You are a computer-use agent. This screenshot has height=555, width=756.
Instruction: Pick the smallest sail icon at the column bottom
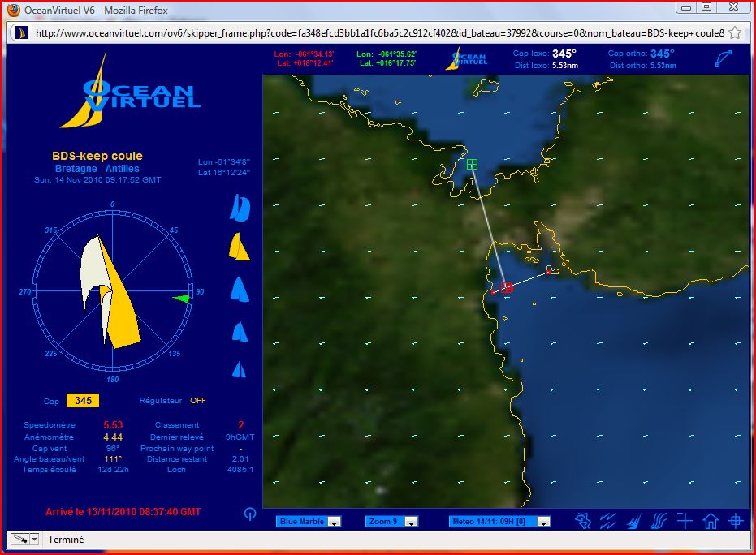click(x=239, y=369)
